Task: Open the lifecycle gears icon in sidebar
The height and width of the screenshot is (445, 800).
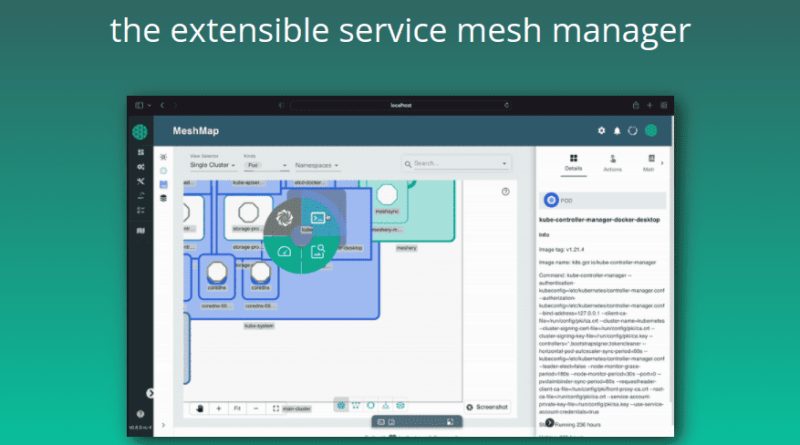Action: [x=141, y=167]
